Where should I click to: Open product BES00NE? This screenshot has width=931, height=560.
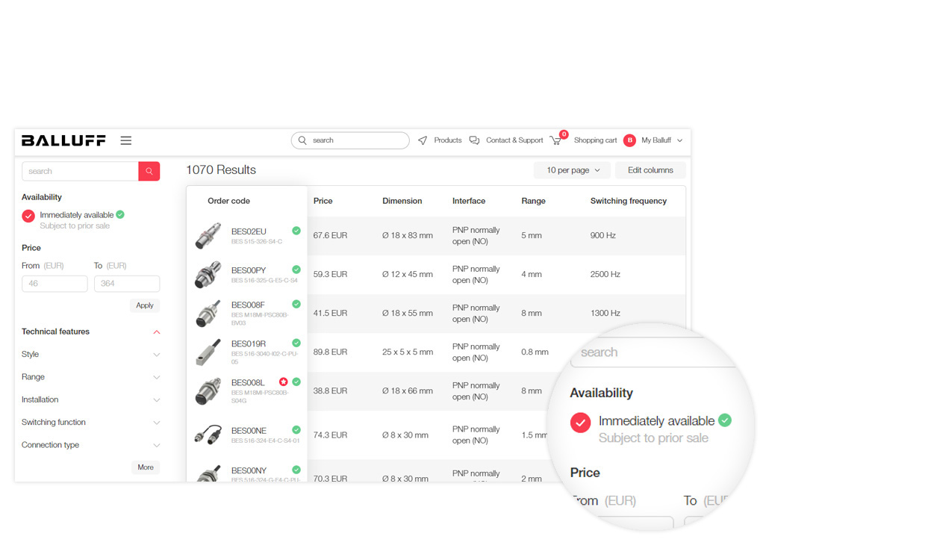(x=249, y=430)
